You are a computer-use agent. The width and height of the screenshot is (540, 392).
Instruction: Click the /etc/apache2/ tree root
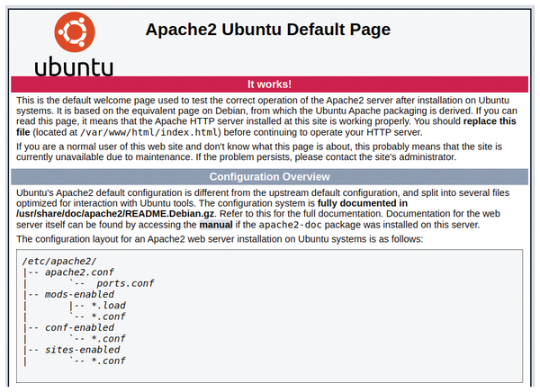click(59, 262)
